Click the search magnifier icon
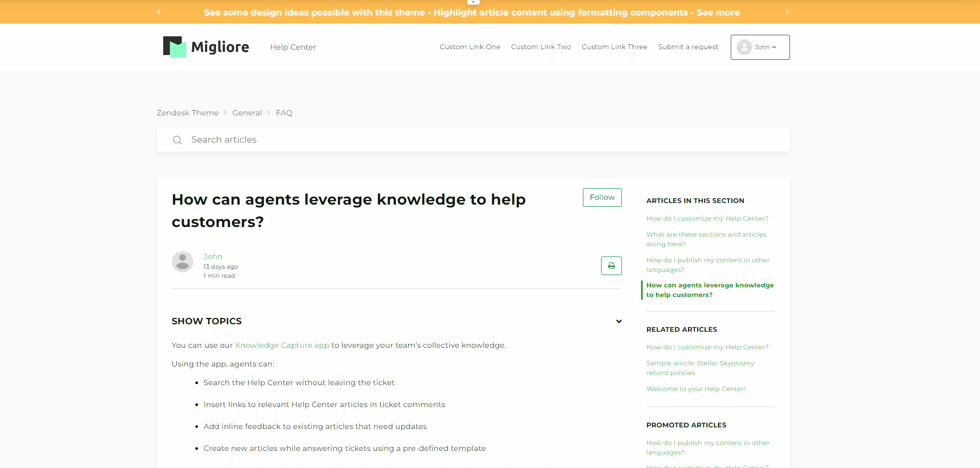 (x=177, y=140)
